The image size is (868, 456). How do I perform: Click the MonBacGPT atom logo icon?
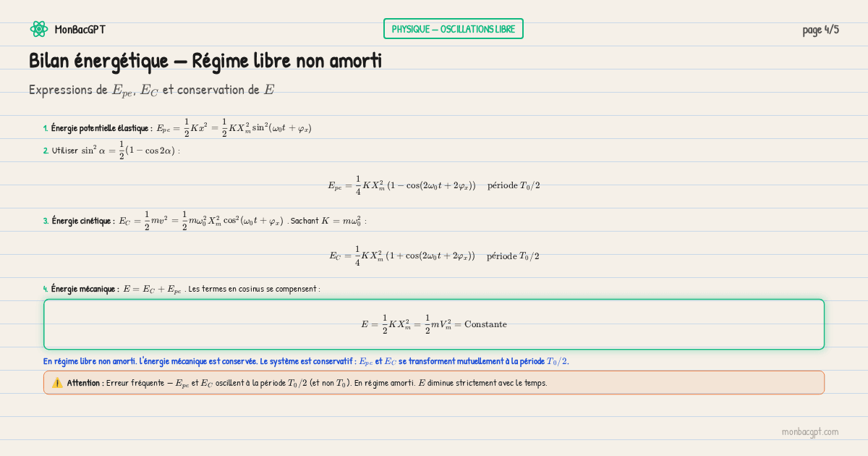(x=38, y=29)
